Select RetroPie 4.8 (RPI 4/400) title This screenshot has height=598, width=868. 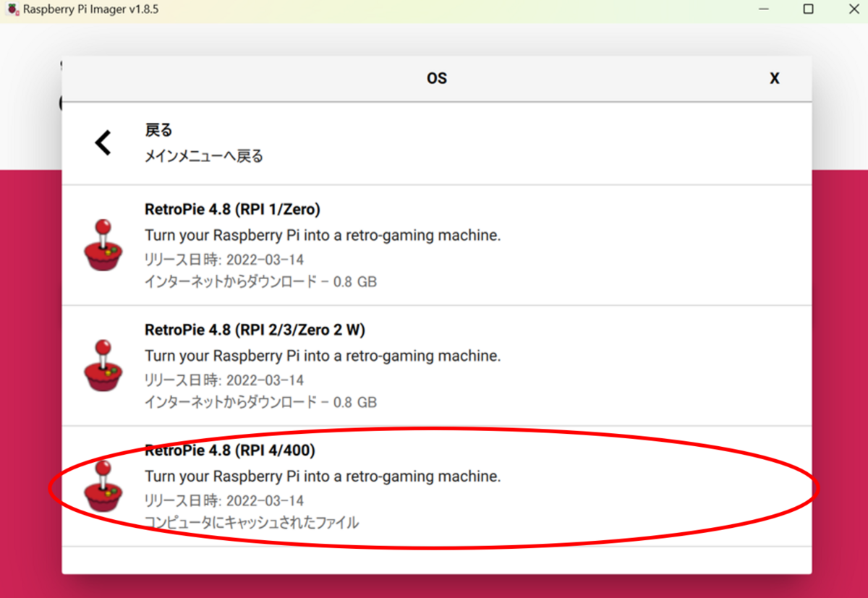click(x=230, y=450)
